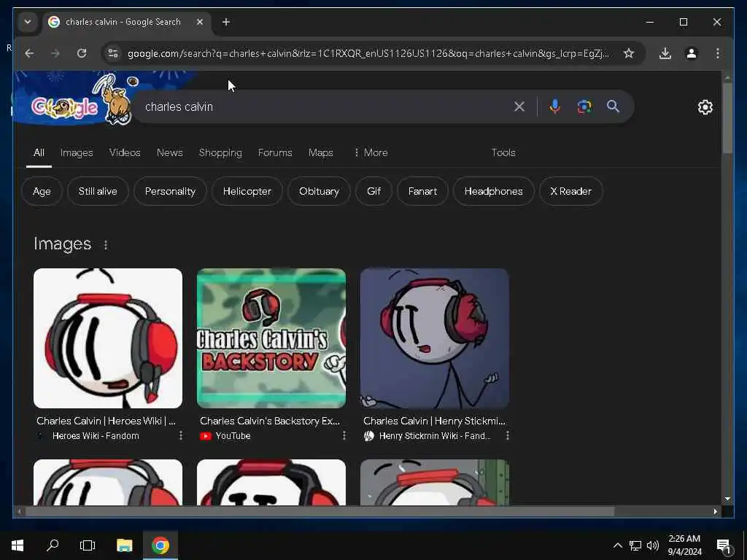
Task: Click Chrome icon on the taskbar
Action: (160, 545)
